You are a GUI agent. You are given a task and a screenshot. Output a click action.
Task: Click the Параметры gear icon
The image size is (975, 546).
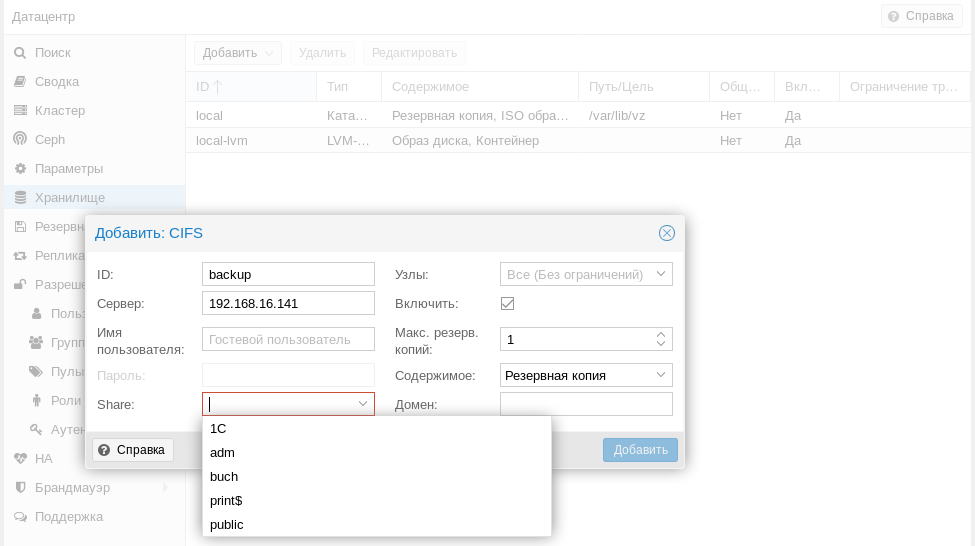[x=20, y=168]
